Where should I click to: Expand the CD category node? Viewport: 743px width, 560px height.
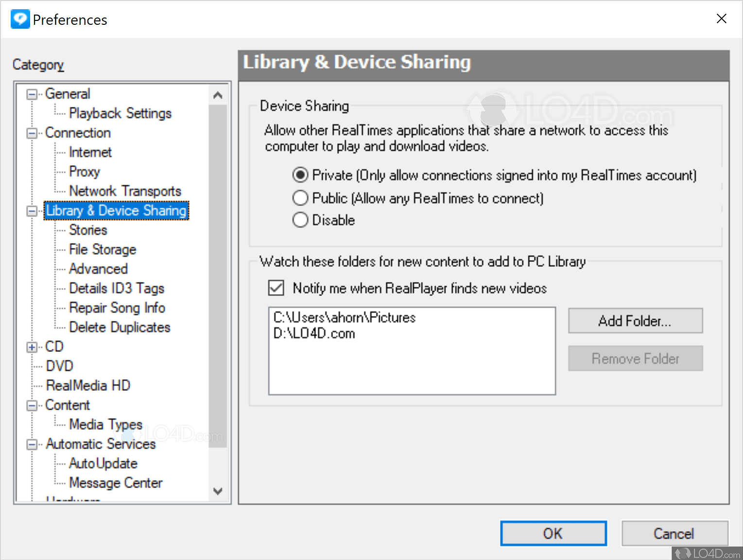coord(32,347)
